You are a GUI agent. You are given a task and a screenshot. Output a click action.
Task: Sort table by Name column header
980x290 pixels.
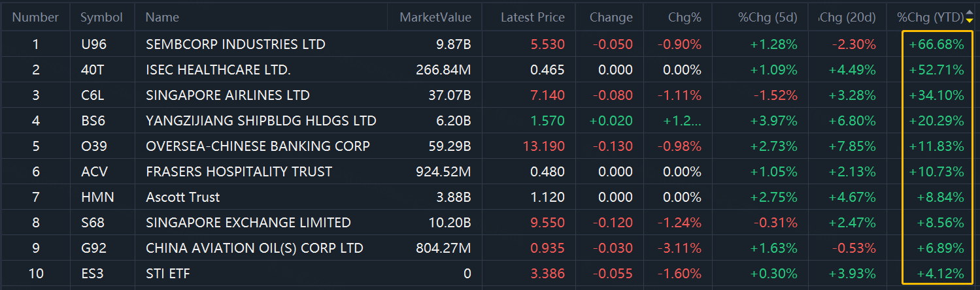(162, 18)
